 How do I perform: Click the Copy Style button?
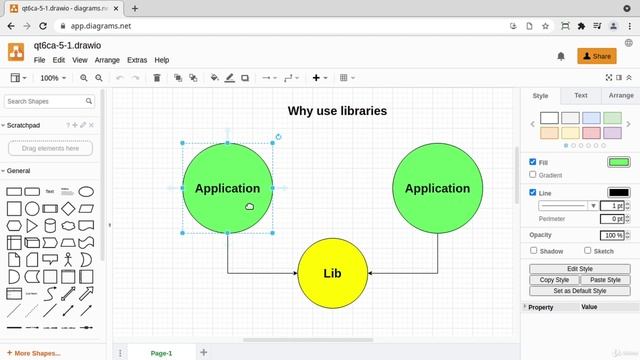click(x=554, y=280)
